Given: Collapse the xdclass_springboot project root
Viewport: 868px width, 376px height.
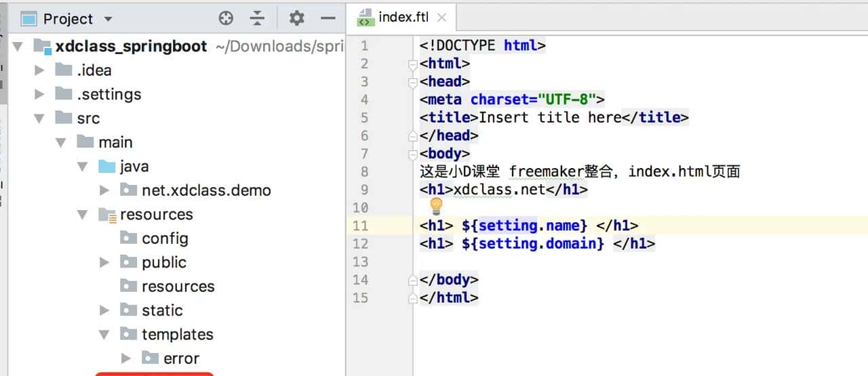Looking at the screenshot, I should click(18, 46).
